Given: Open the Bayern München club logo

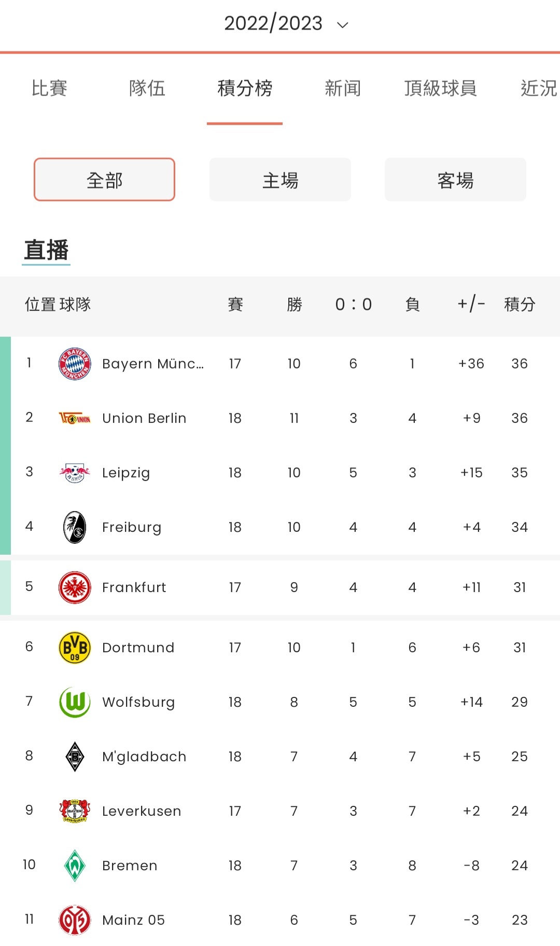Looking at the screenshot, I should [x=75, y=364].
